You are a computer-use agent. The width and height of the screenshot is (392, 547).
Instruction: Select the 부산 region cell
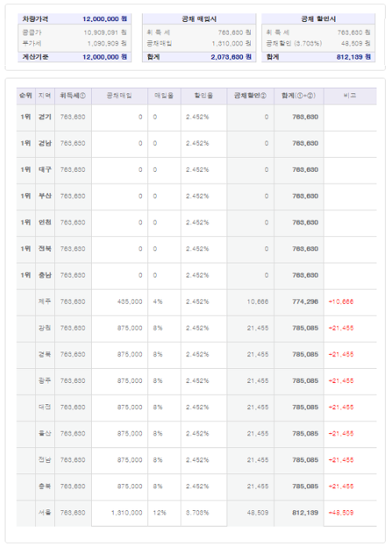(45, 196)
